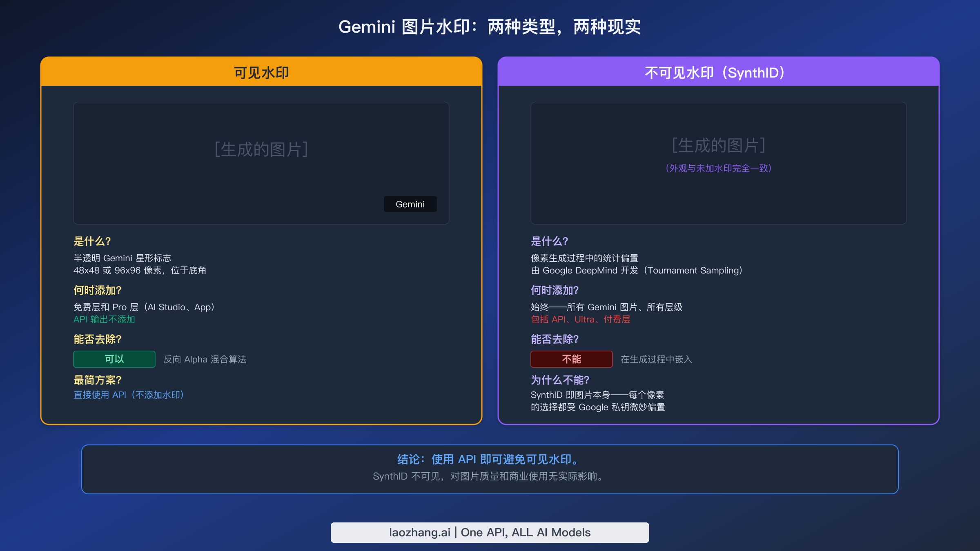This screenshot has width=980, height=551.
Task: Click the 最简方案? heading
Action: (x=97, y=380)
